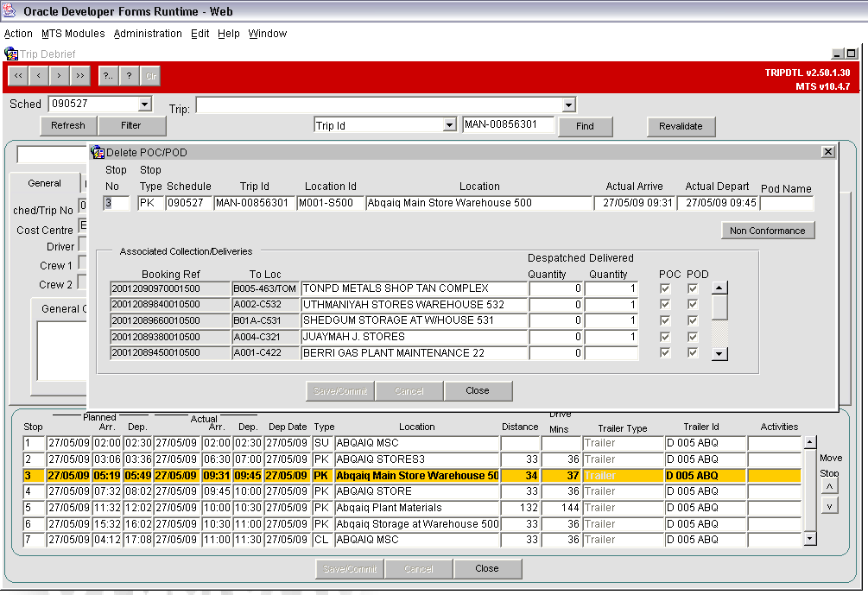The width and height of the screenshot is (868, 595).
Task: Toggle POC checkbox for JUAYMAH J. STORES row
Action: tap(665, 337)
